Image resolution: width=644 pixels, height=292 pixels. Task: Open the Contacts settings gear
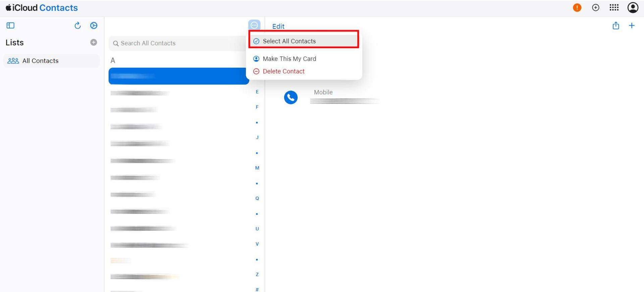coord(94,26)
